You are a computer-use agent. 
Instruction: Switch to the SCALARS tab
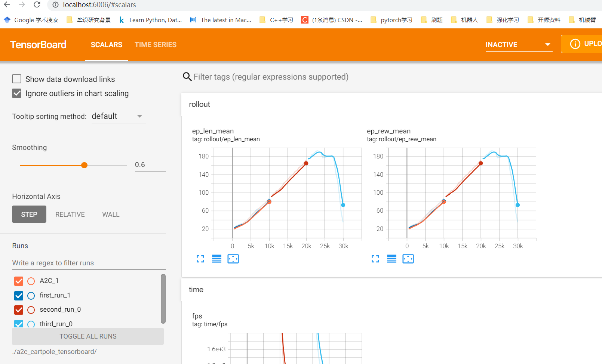107,44
